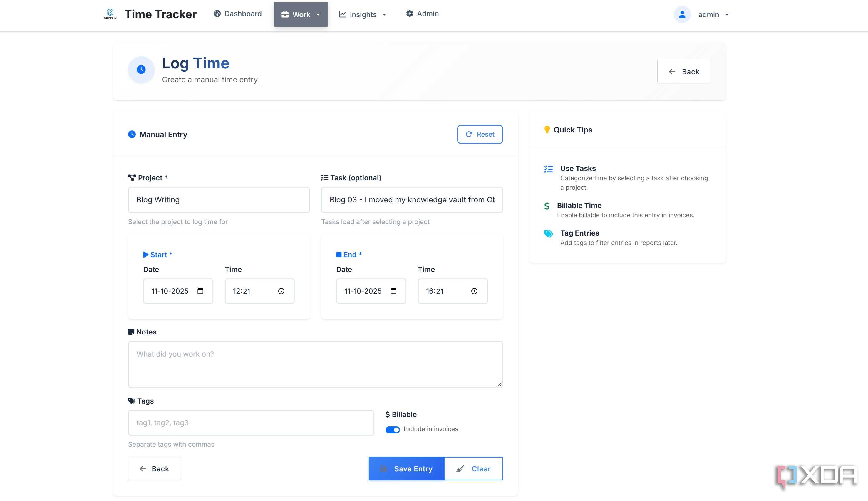
Task: Click into the Tags input field
Action: (251, 423)
